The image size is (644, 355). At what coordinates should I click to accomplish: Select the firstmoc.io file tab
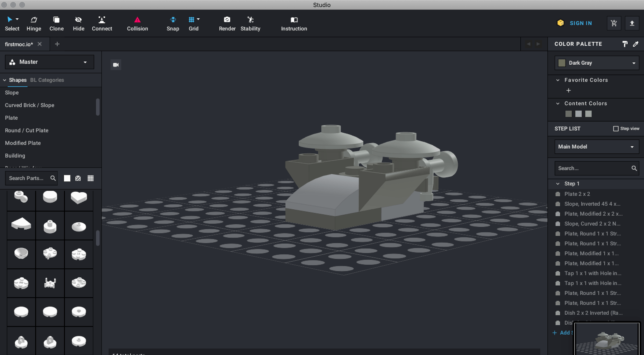click(19, 44)
